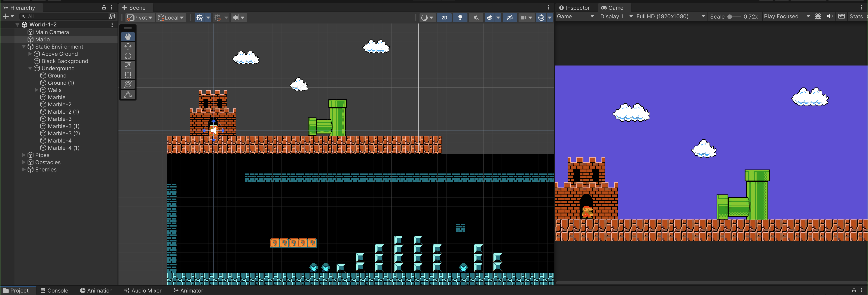This screenshot has width=868, height=295.
Task: Open World-1-2 scene options menu
Action: (x=112, y=25)
